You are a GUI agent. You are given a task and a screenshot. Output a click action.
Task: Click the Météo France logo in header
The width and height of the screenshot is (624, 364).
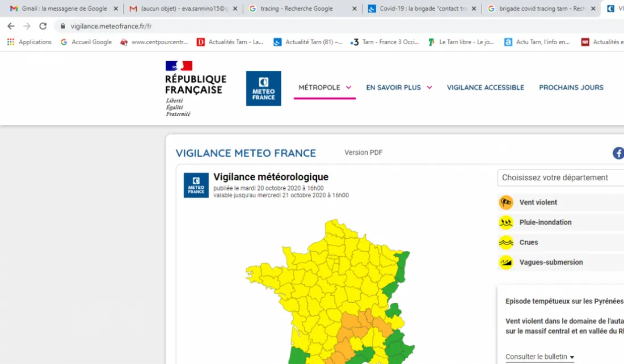point(263,88)
